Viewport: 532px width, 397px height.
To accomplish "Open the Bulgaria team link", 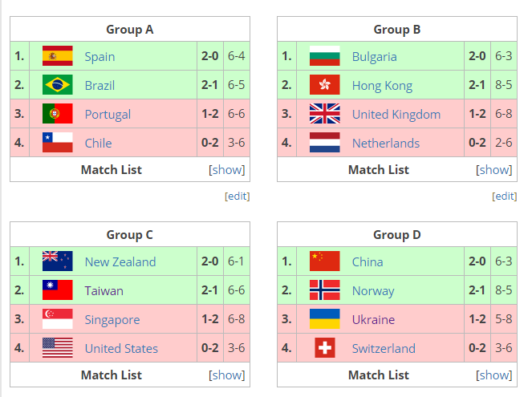I will [x=374, y=57].
